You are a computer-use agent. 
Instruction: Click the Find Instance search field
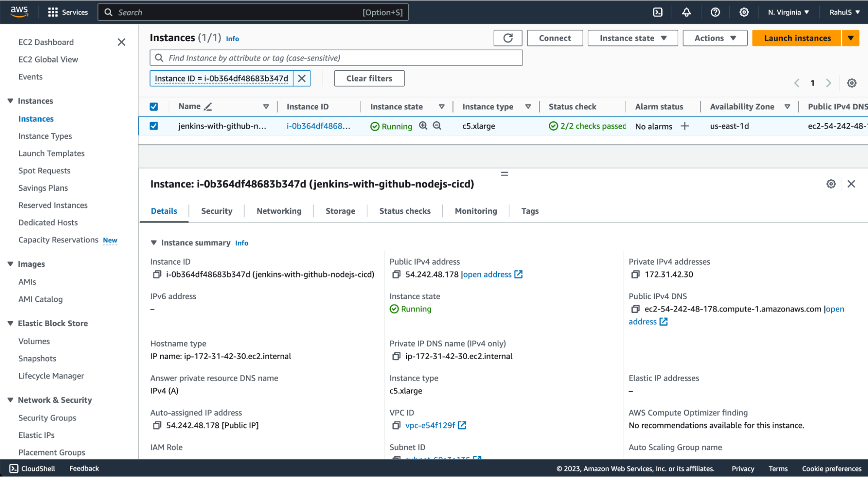(336, 57)
